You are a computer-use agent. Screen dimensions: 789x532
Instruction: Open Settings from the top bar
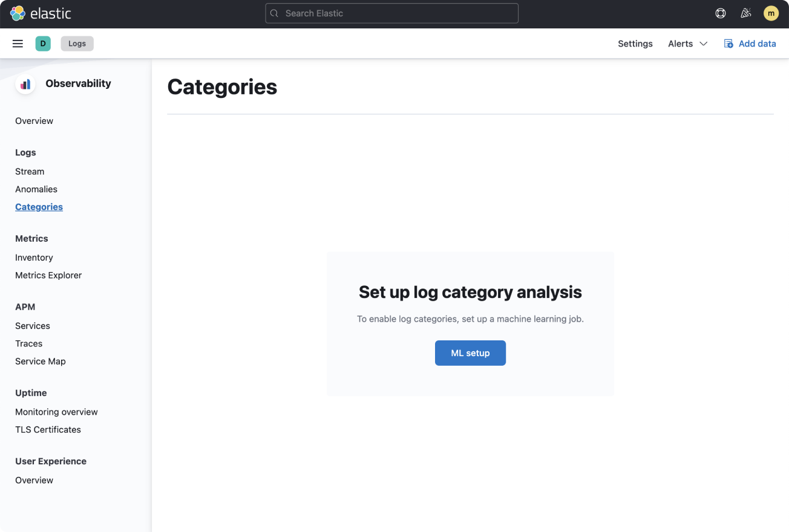click(635, 43)
